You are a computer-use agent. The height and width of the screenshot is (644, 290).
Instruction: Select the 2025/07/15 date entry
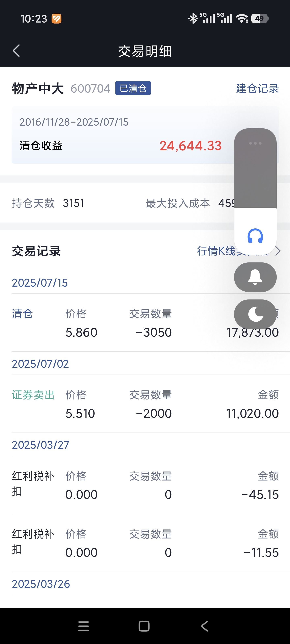pyautogui.click(x=40, y=283)
